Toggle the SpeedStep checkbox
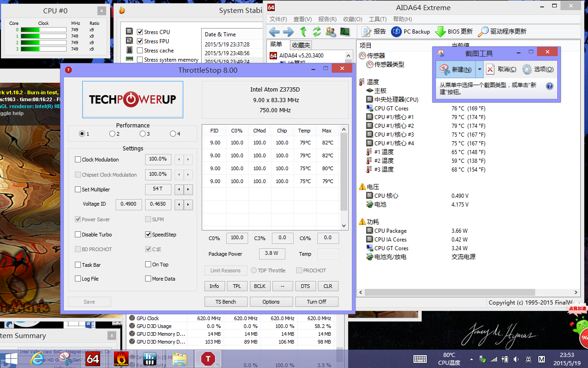 [x=148, y=235]
